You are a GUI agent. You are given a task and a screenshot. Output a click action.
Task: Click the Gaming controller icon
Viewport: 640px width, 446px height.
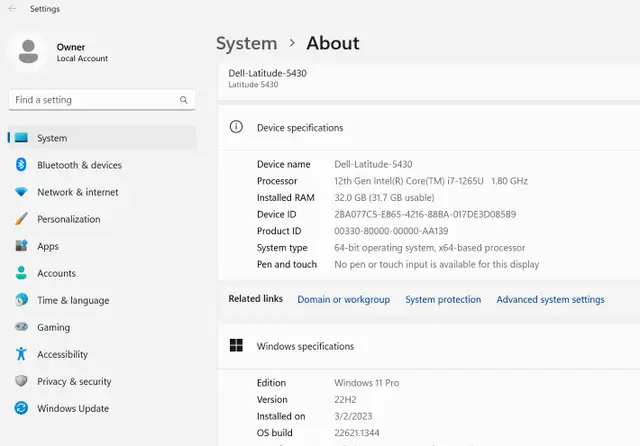[21, 327]
